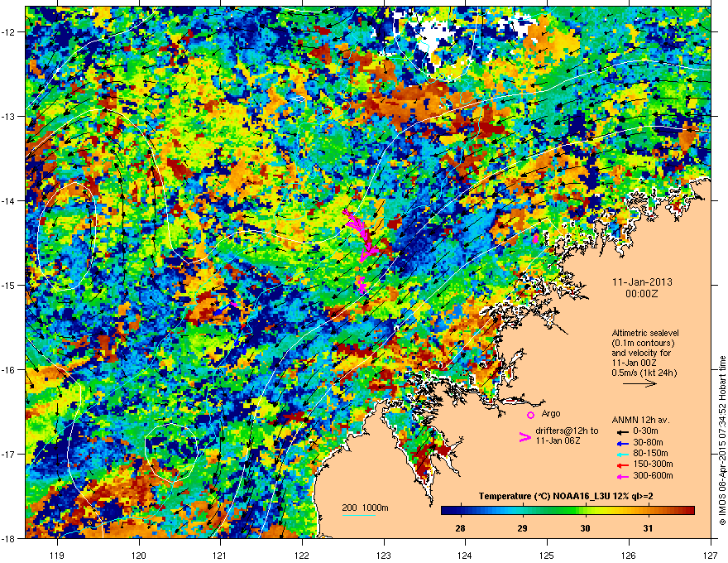Select the magenta 300-600m ANMN arrow symbol

(x=621, y=476)
